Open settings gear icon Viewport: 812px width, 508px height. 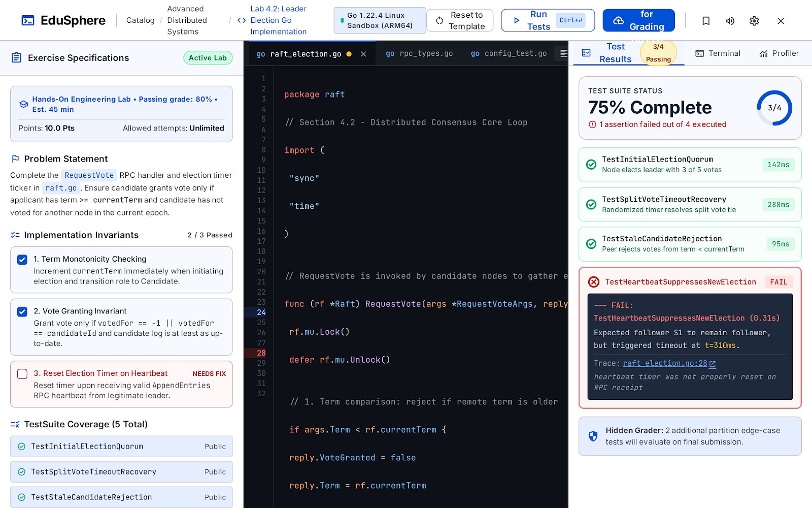click(x=754, y=21)
